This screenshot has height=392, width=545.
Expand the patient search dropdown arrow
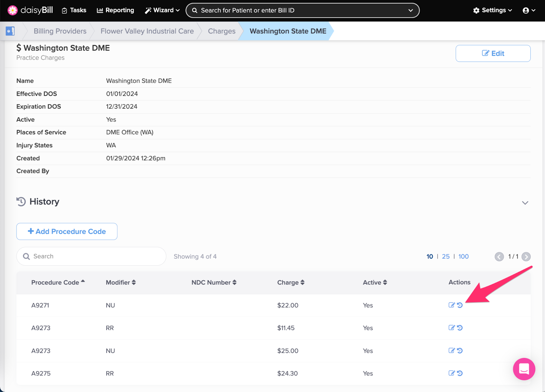tap(410, 11)
